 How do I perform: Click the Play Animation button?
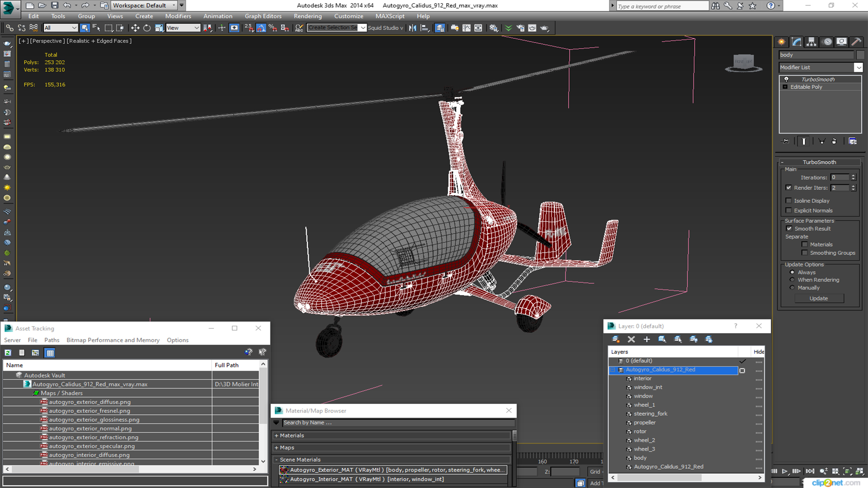[785, 471]
